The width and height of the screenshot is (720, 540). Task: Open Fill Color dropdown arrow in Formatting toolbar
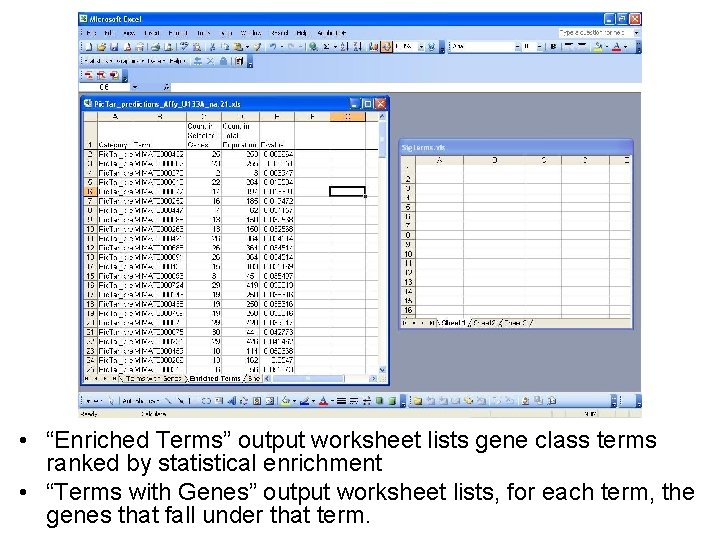point(606,46)
